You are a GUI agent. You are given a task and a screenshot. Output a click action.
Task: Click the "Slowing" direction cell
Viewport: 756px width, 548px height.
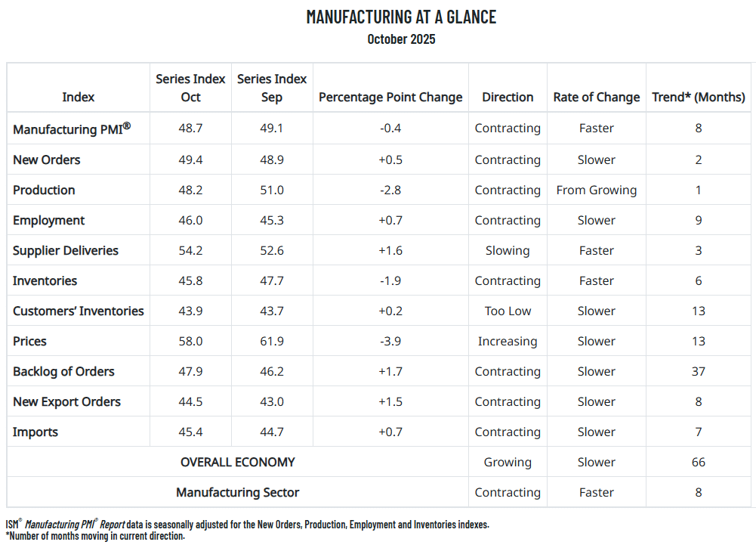tap(508, 250)
